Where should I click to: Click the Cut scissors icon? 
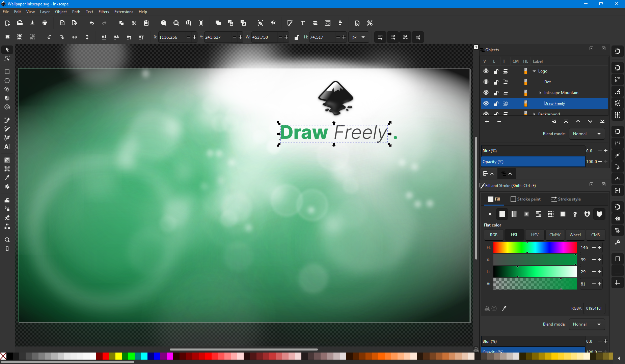(134, 23)
